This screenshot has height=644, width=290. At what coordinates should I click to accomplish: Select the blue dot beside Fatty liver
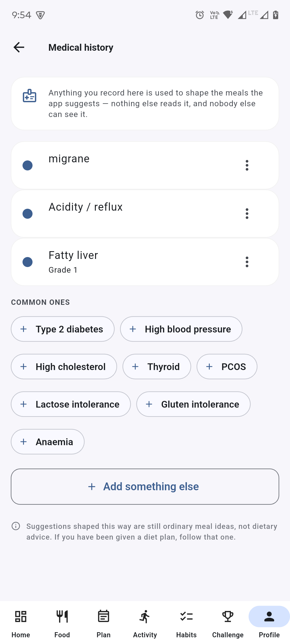coord(27,262)
